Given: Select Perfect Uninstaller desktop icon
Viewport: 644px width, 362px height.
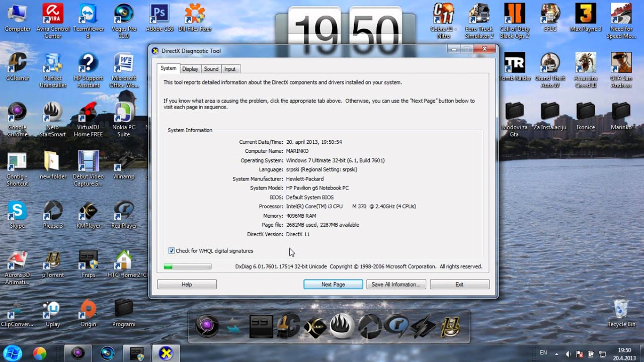Looking at the screenshot, I should pyautogui.click(x=53, y=69).
